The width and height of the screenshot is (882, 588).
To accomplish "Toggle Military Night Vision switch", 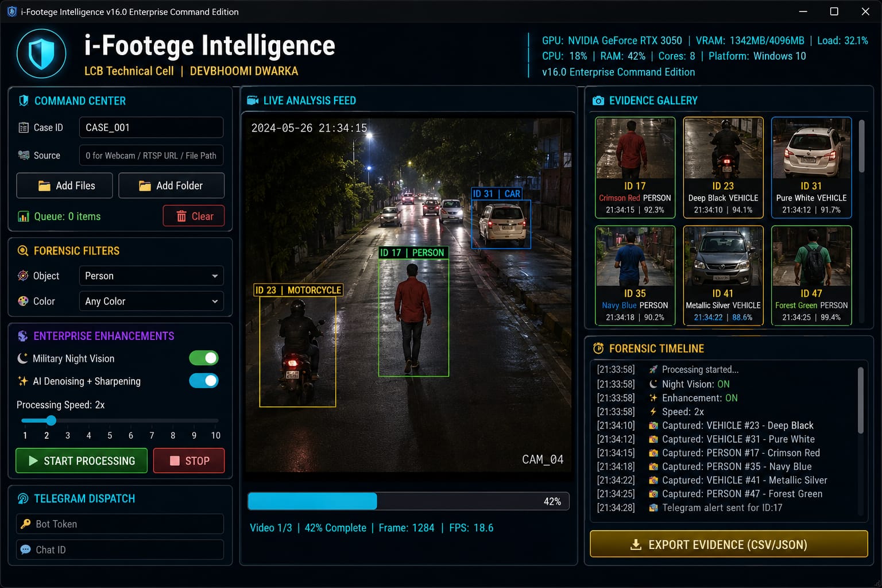I will pos(204,358).
